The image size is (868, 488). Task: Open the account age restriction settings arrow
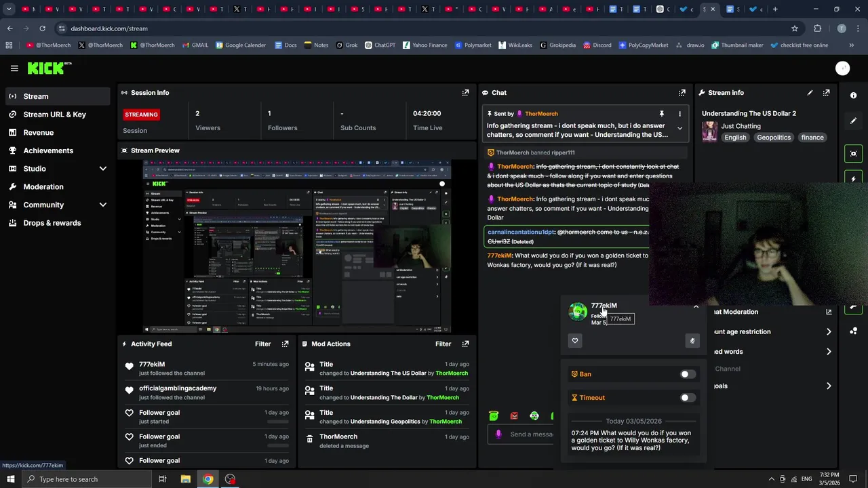828,331
